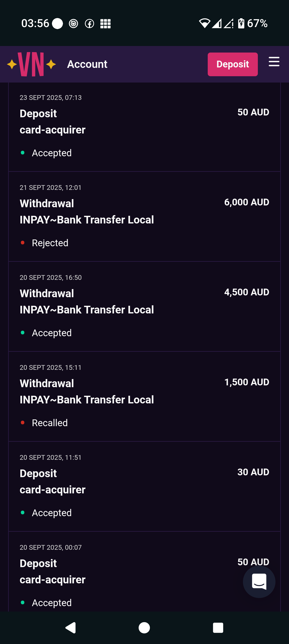289x644 pixels.
Task: Tap the VN logo
Action: [31, 64]
